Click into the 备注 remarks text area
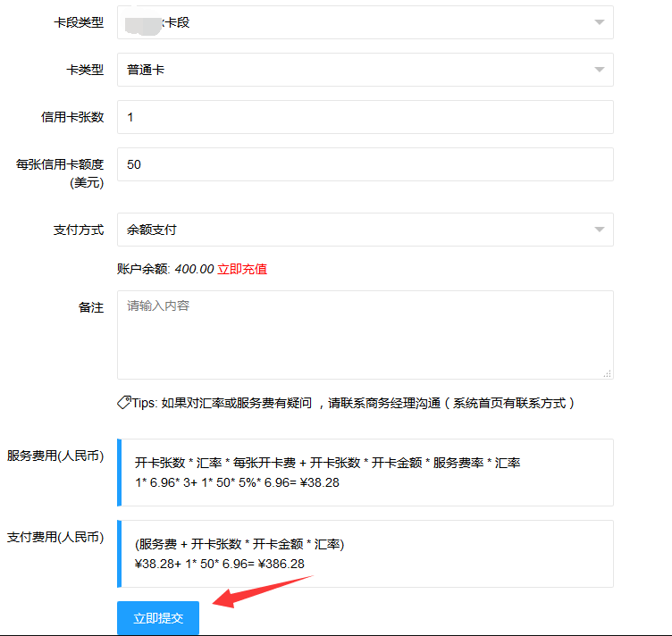This screenshot has width=672, height=636. 365,334
